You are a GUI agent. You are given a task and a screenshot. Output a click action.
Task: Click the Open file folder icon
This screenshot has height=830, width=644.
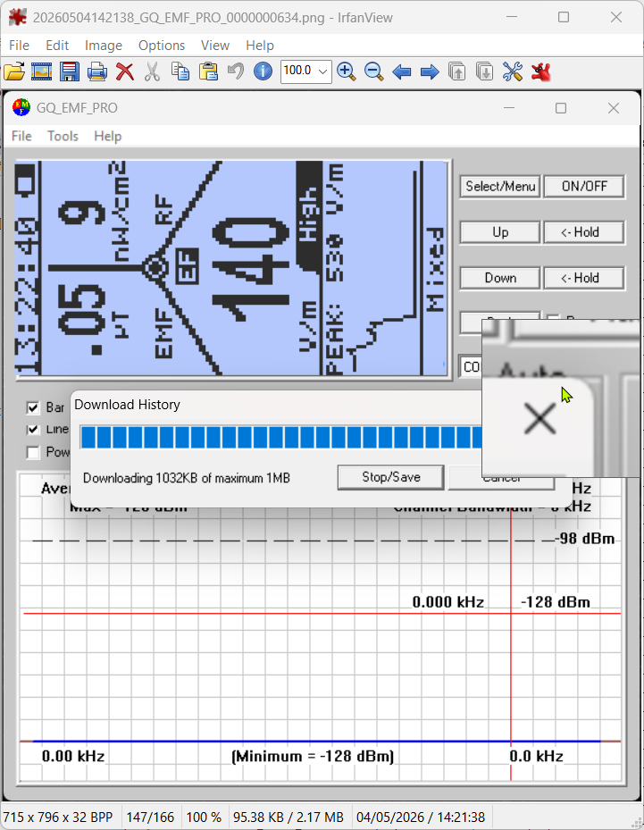coord(14,71)
